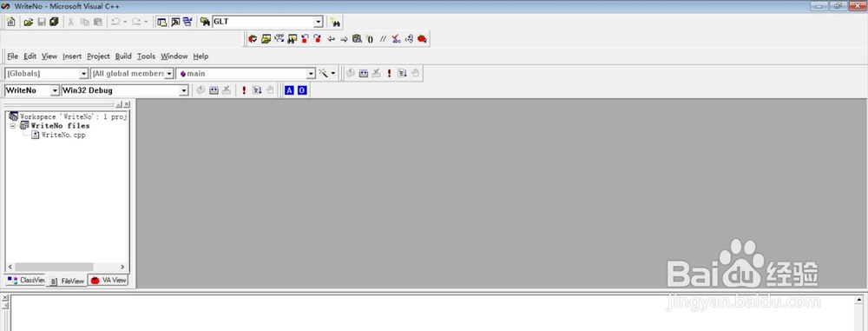Click Visual Assist open-file folder icon
Image resolution: width=868 pixels, height=331 pixels.
(266, 39)
